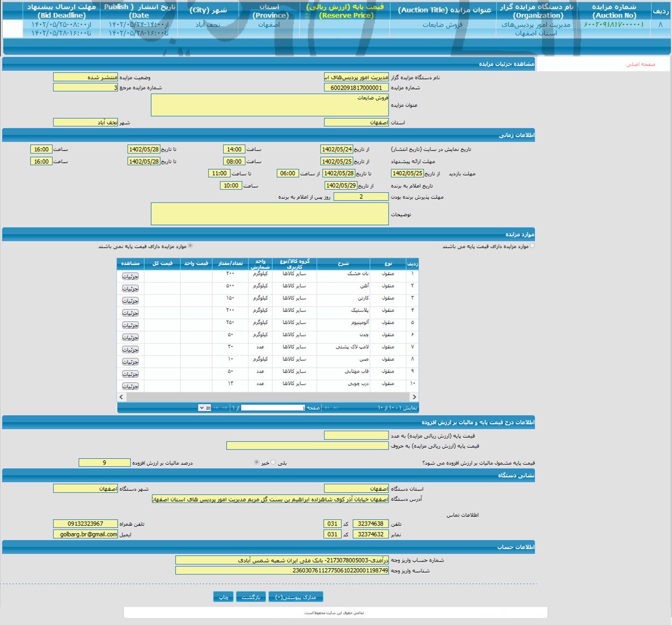This screenshot has width=672, height=625.
Task: Open the 'صفحه اصلی' main page tab
Action: point(640,64)
